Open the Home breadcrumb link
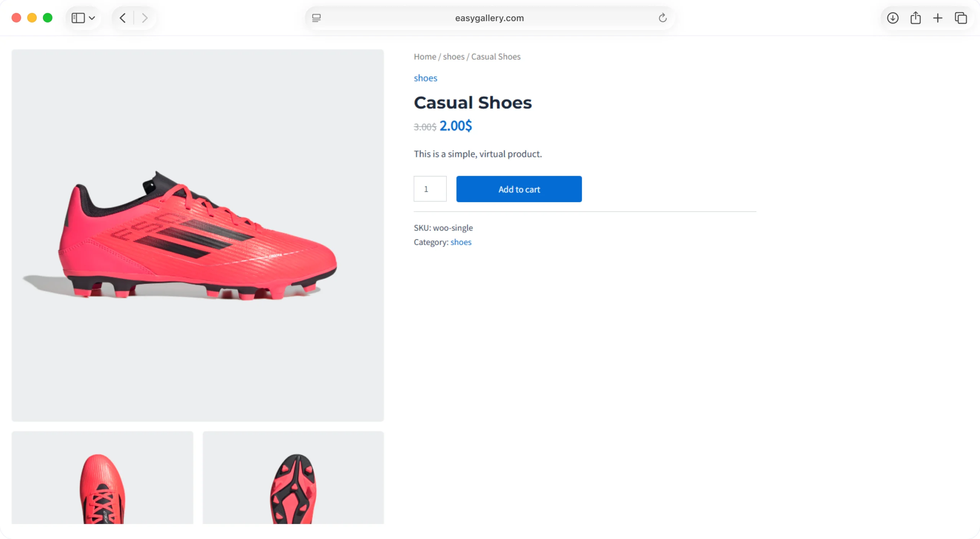This screenshot has height=539, width=980. pyautogui.click(x=425, y=57)
